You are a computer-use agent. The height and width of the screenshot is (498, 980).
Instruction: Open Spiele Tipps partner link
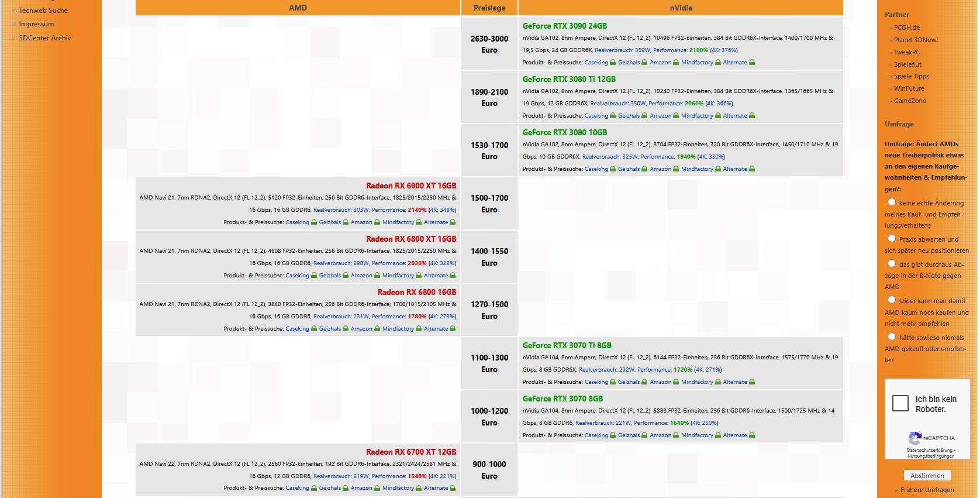(912, 76)
